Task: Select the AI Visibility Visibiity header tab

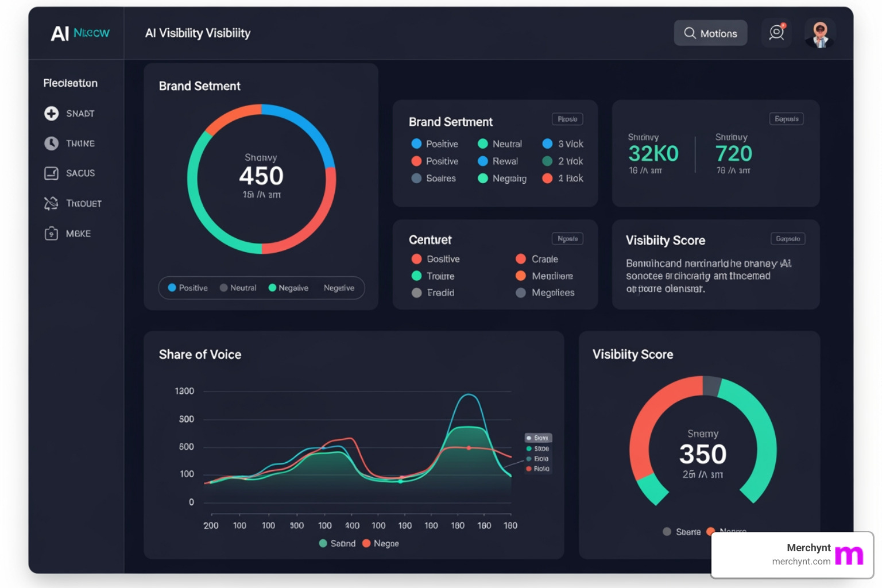Action: point(198,33)
